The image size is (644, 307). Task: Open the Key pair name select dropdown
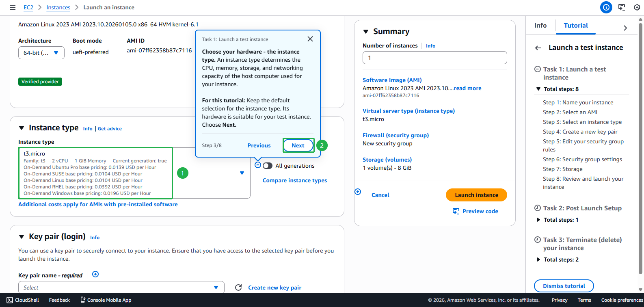[x=121, y=288]
